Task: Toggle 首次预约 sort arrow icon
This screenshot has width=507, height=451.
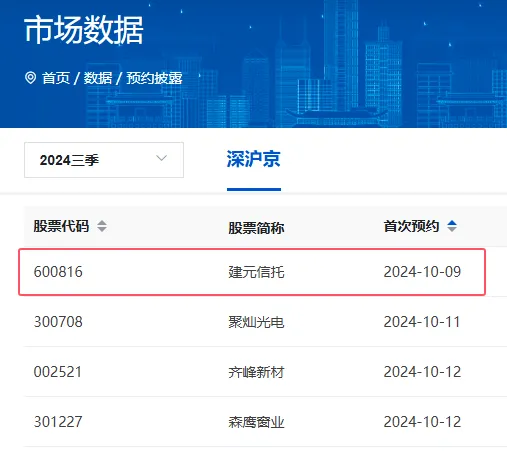Action: click(x=452, y=226)
